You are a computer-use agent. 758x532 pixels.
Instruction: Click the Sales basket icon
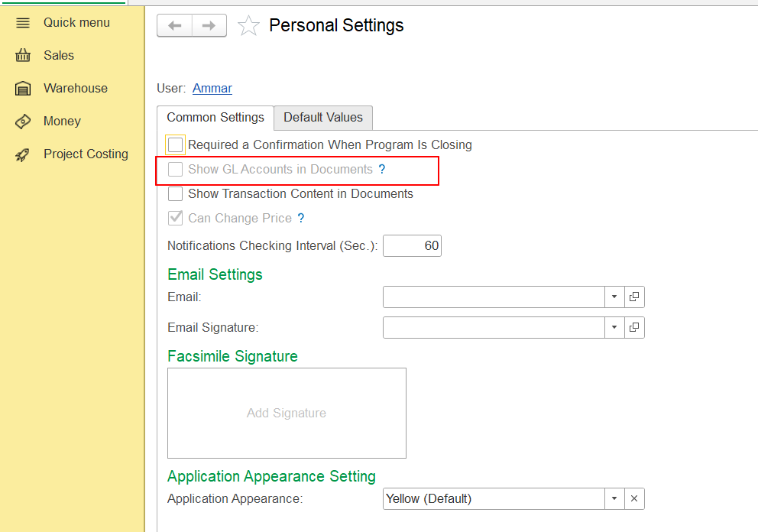23,56
